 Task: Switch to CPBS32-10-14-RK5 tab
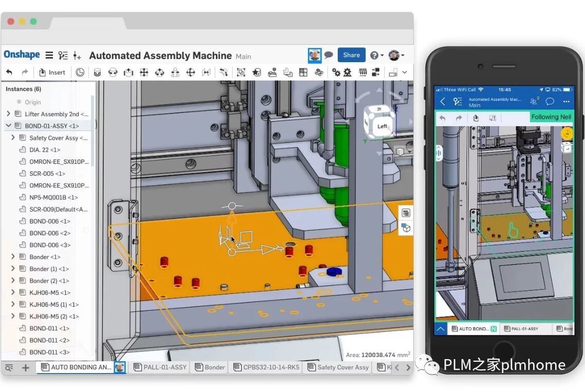pyautogui.click(x=266, y=367)
